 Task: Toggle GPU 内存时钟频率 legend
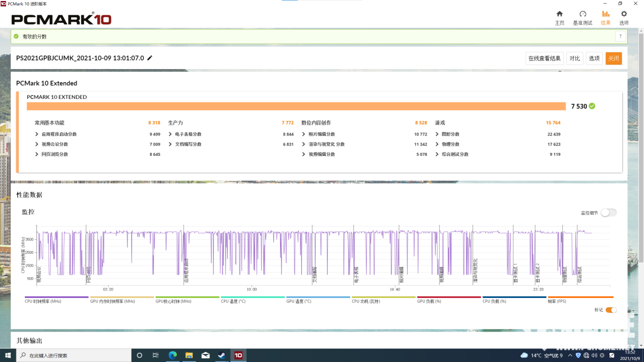121,300
